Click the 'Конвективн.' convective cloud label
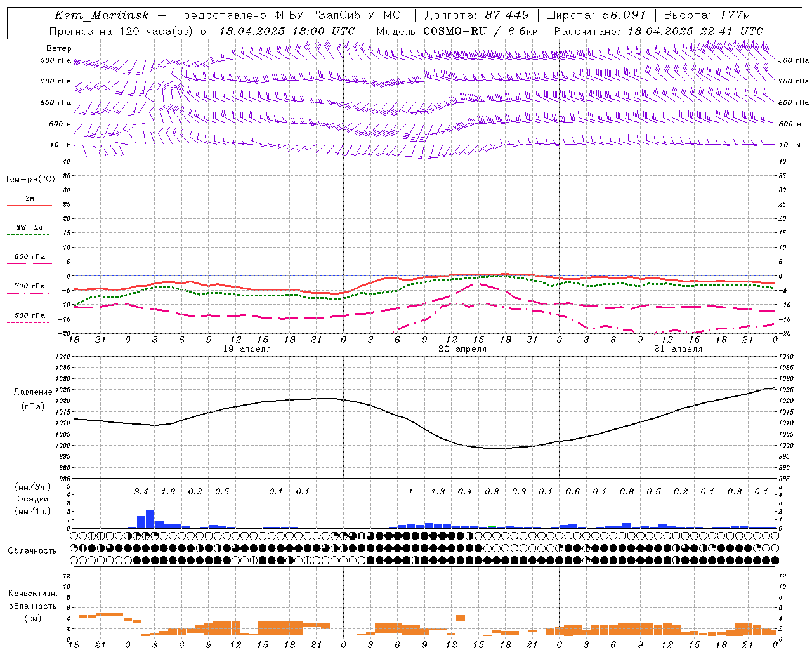The height and width of the screenshot is (650, 812). click(x=33, y=594)
